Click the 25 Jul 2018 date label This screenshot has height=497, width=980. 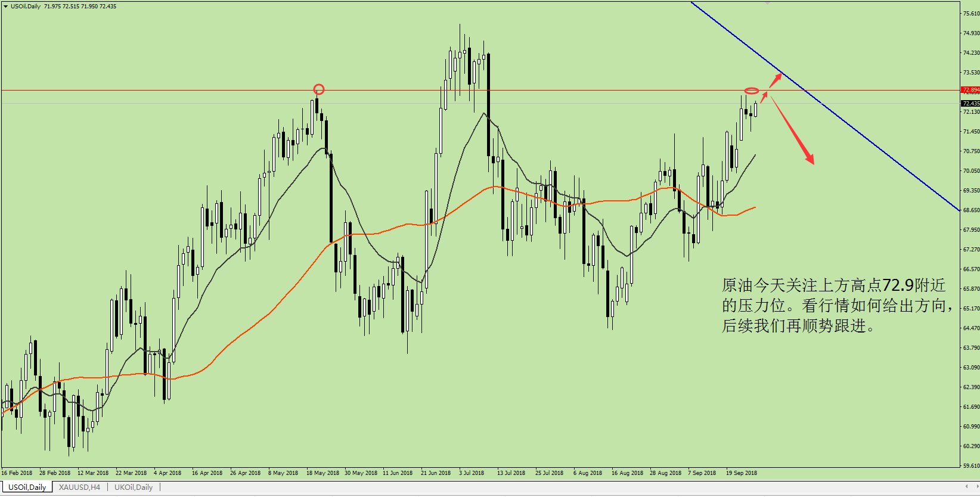[550, 473]
